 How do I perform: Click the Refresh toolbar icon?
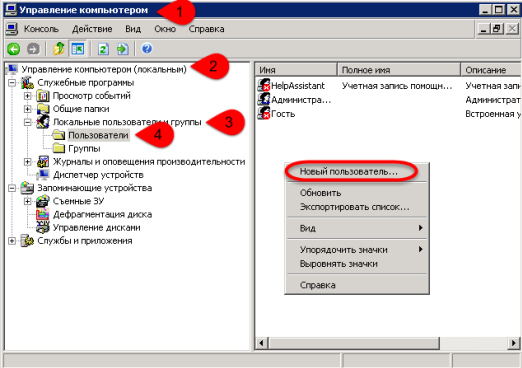(103, 49)
